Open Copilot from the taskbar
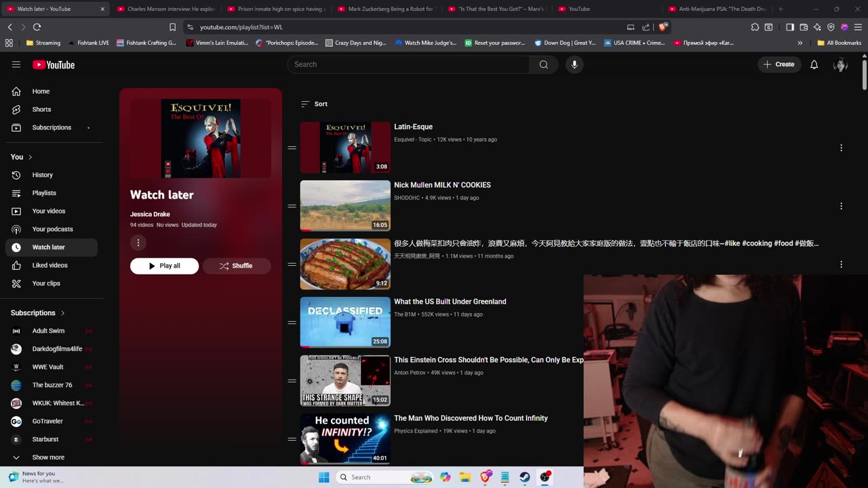The image size is (868, 488). (x=446, y=477)
